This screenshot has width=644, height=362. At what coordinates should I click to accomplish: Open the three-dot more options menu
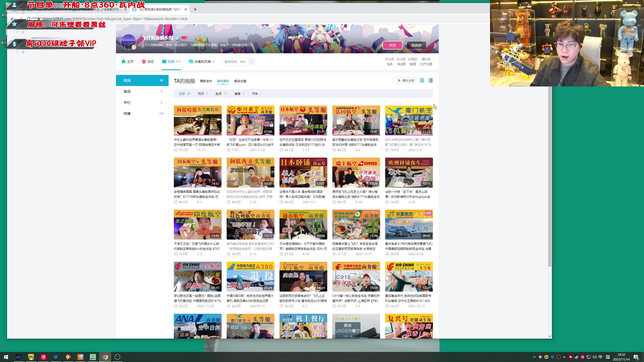(x=435, y=45)
